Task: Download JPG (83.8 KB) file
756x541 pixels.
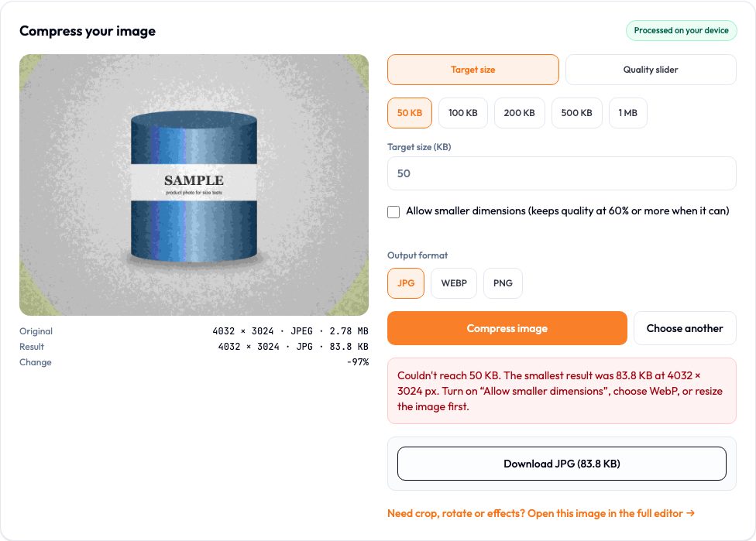Action: pyautogui.click(x=562, y=464)
